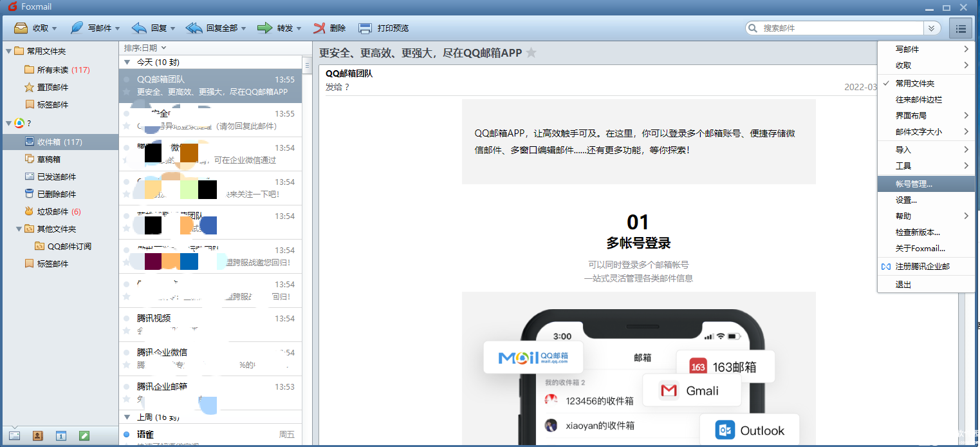This screenshot has width=980, height=447.
Task: Select the 收件箱 inbox folder
Action: (60, 142)
